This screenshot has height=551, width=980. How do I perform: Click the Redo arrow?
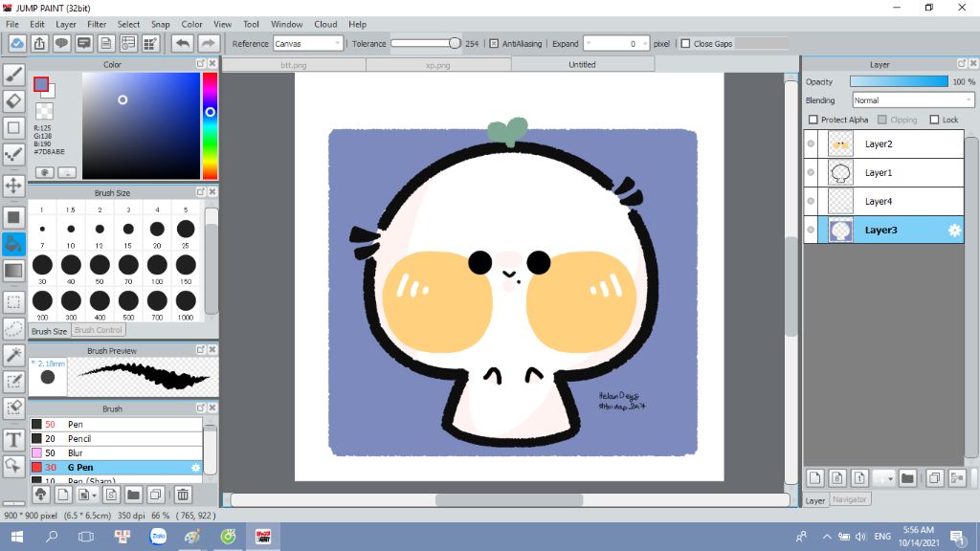coord(208,43)
